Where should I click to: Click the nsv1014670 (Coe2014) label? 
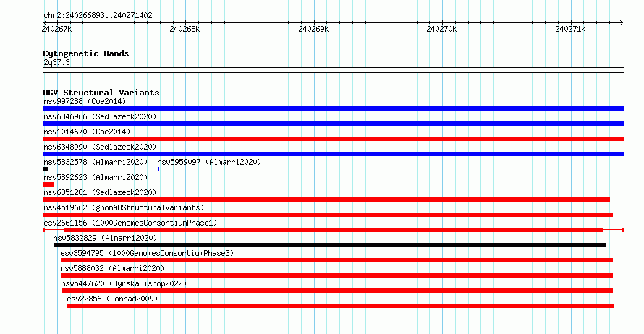click(87, 132)
